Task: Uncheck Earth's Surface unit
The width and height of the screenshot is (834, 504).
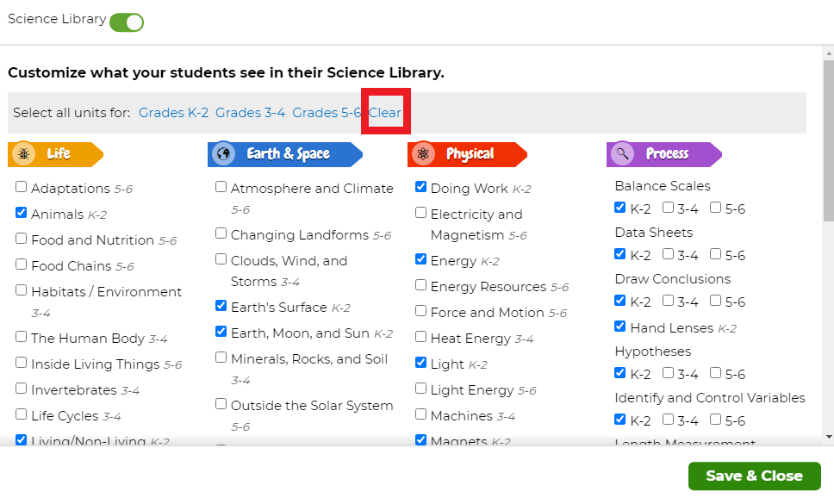Action: coord(221,306)
